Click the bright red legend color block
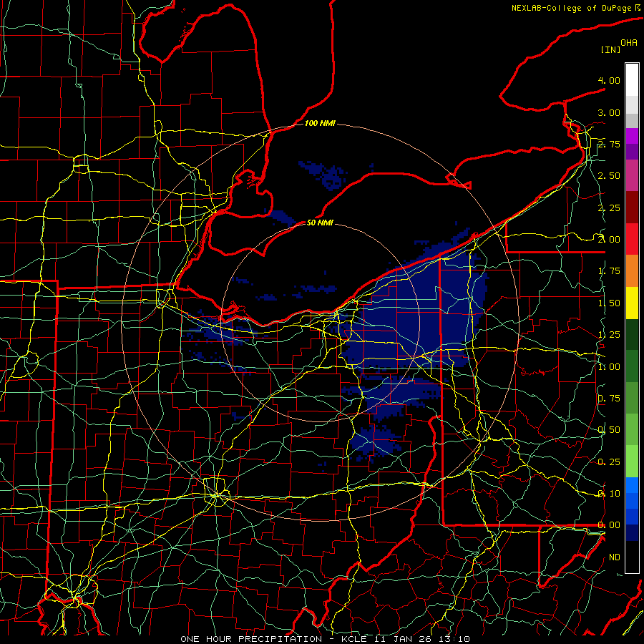The image size is (644, 644). pos(632,240)
